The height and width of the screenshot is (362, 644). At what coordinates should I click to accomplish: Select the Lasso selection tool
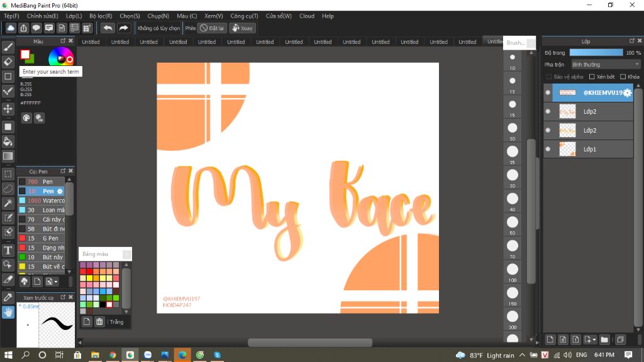[x=8, y=189]
